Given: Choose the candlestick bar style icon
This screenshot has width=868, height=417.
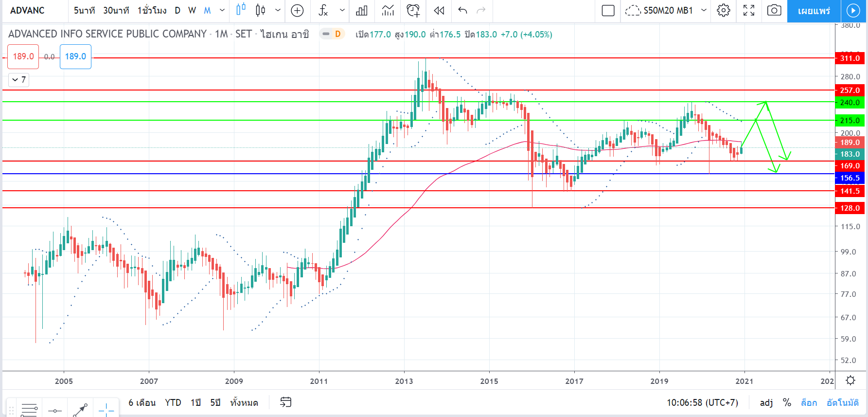Looking at the screenshot, I should click(261, 10).
